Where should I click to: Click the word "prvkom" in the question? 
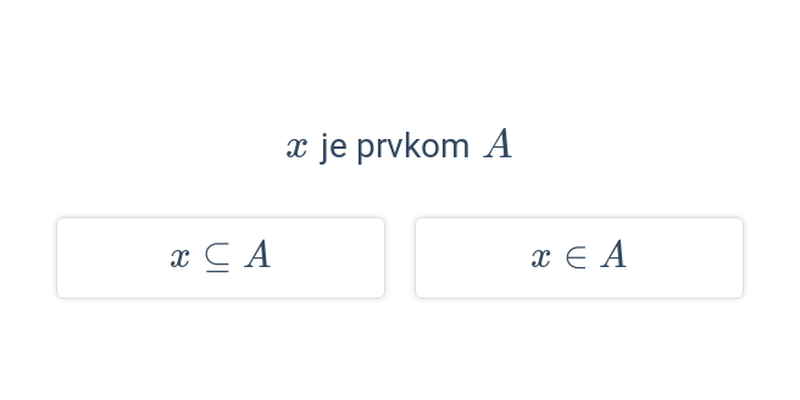(x=413, y=147)
